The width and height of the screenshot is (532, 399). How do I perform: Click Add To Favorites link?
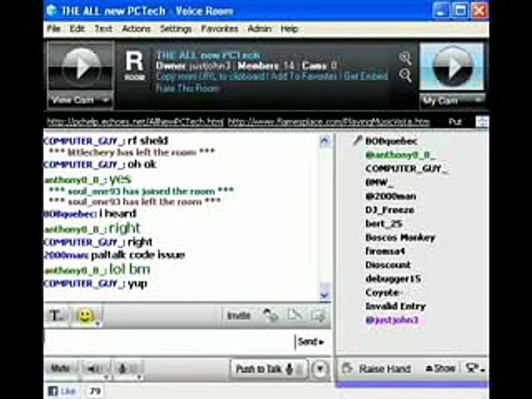[x=304, y=76]
